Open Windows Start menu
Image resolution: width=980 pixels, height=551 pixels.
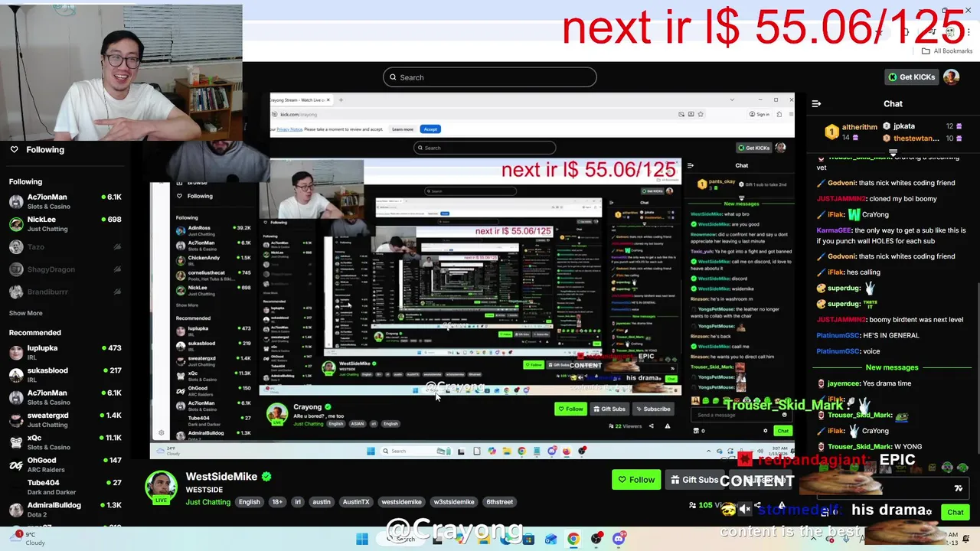tap(362, 539)
